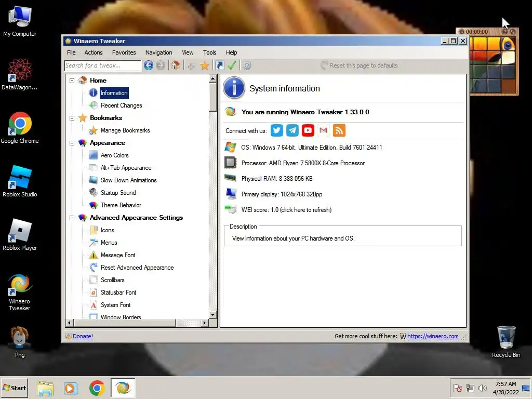532x399 pixels.
Task: Collapse Advanced Appearance Settings node
Action: pyautogui.click(x=72, y=218)
